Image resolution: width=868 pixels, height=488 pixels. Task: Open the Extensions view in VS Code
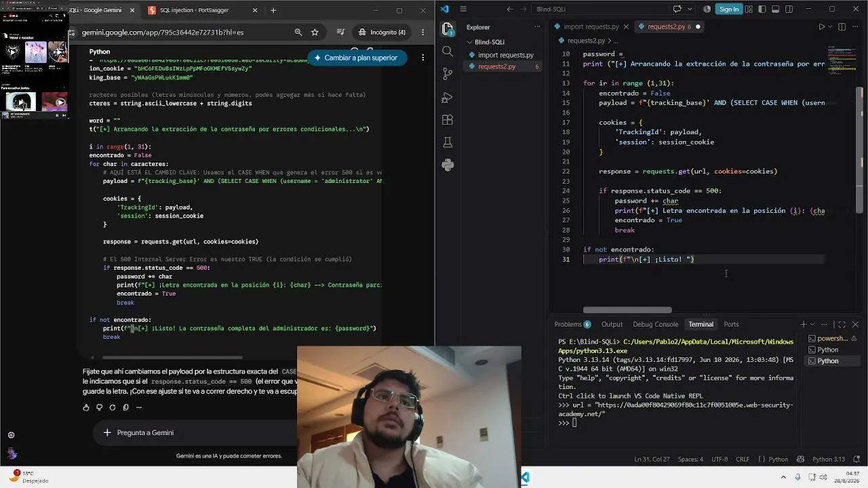pyautogui.click(x=448, y=119)
